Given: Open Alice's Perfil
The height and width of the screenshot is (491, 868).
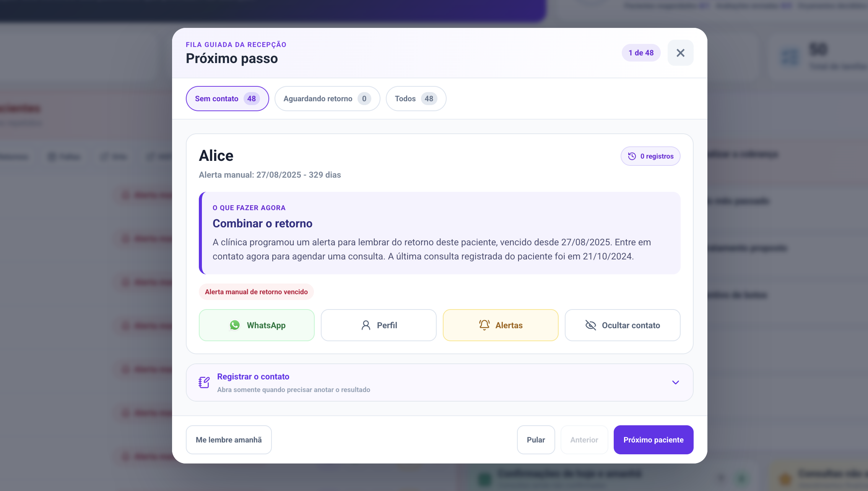Looking at the screenshot, I should [x=379, y=325].
